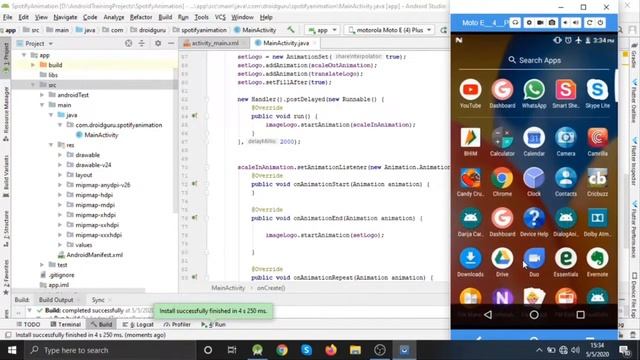Open the Profiler tool window
This screenshot has height=360, width=640.
pos(177,324)
